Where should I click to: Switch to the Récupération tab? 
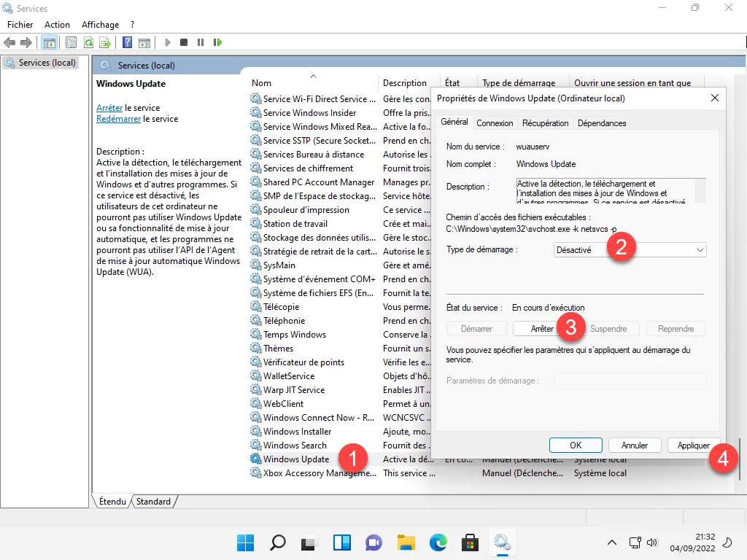coord(545,123)
